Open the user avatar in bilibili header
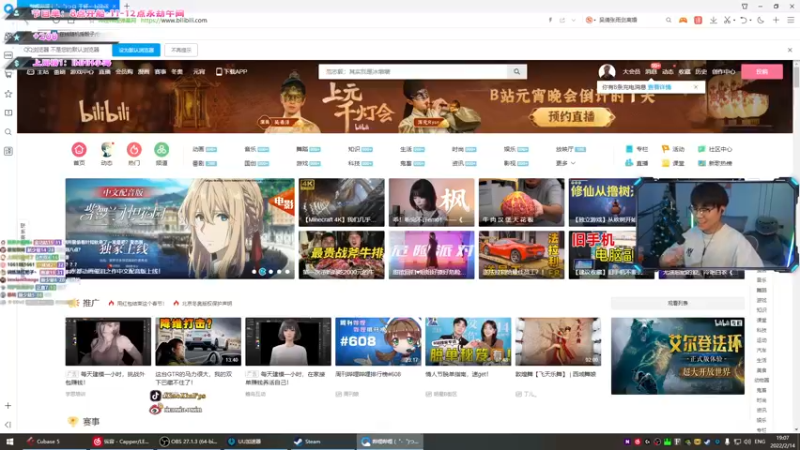The height and width of the screenshot is (450, 800). tap(607, 71)
